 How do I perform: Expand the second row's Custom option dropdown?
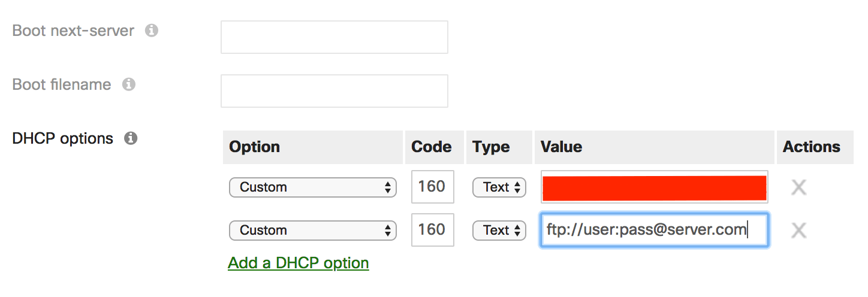pos(312,231)
